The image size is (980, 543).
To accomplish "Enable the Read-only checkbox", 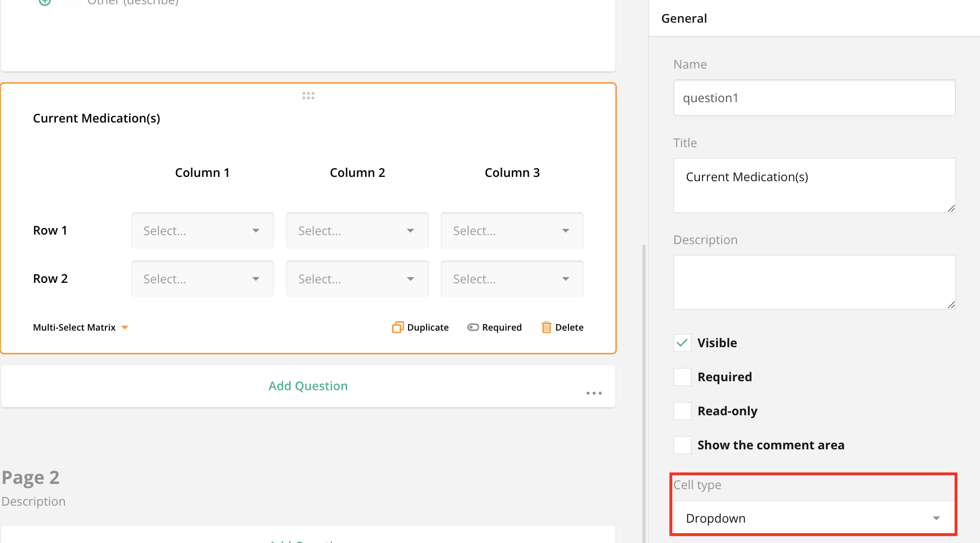I will [682, 411].
